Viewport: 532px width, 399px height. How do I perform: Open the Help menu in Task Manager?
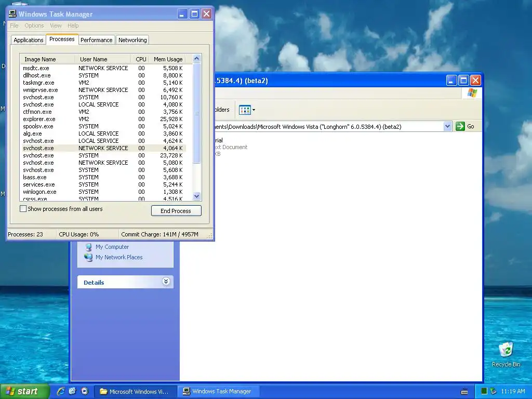[73, 25]
